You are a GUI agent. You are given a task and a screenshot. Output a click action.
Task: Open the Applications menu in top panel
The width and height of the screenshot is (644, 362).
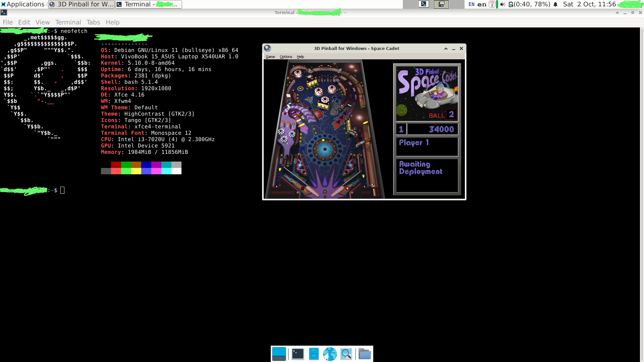click(x=22, y=4)
